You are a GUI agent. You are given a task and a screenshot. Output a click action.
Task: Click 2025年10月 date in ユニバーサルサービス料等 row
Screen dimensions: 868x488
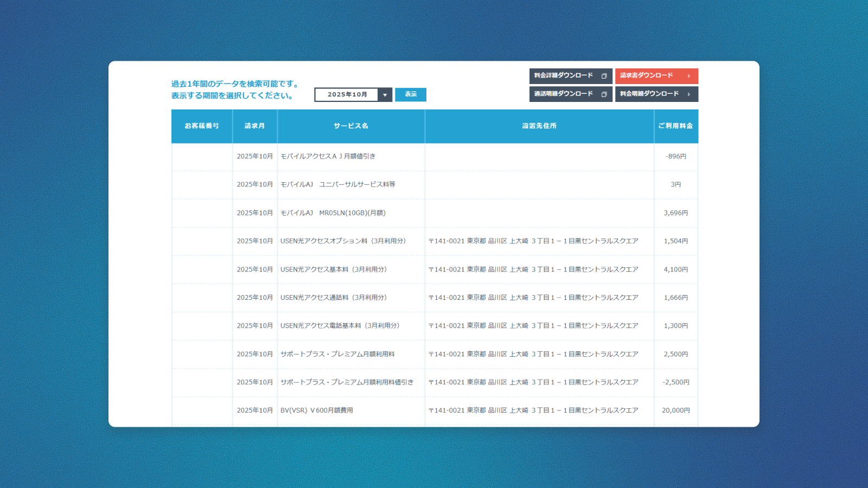pyautogui.click(x=255, y=185)
